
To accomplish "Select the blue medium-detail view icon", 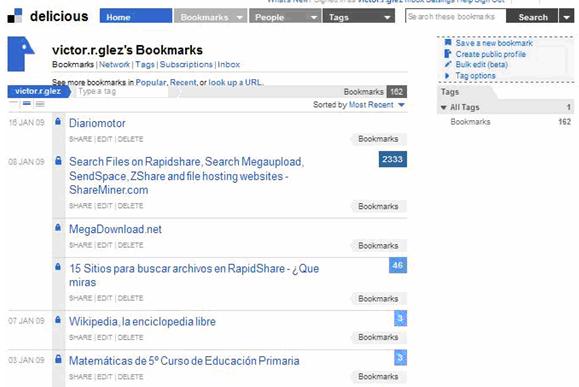I will pyautogui.click(x=27, y=103).
